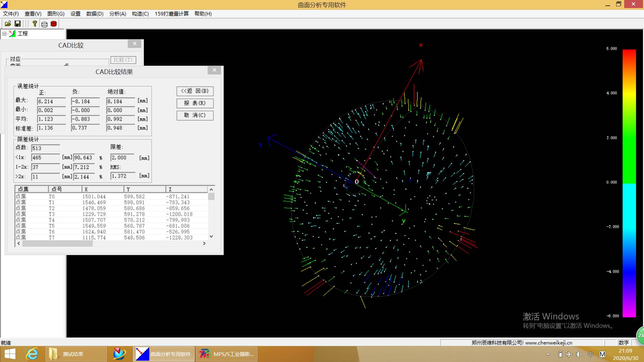
Task: Collapse the 工程 tree node
Action: tap(4, 34)
